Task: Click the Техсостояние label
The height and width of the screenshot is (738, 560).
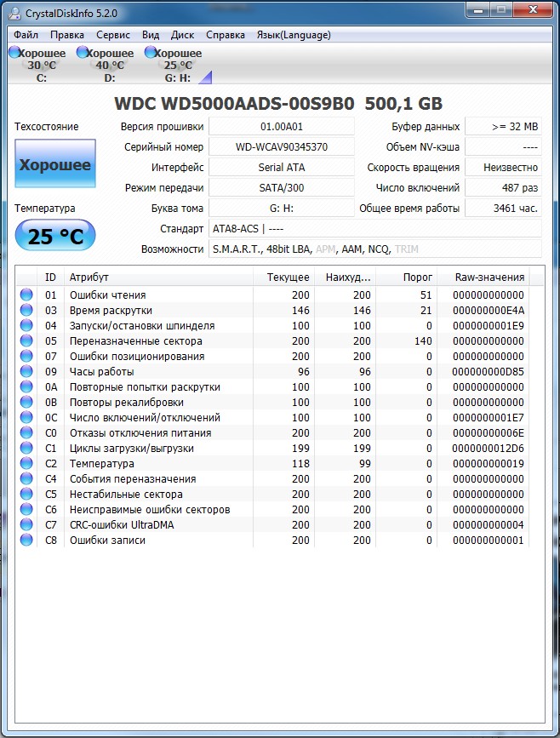Action: (46, 127)
